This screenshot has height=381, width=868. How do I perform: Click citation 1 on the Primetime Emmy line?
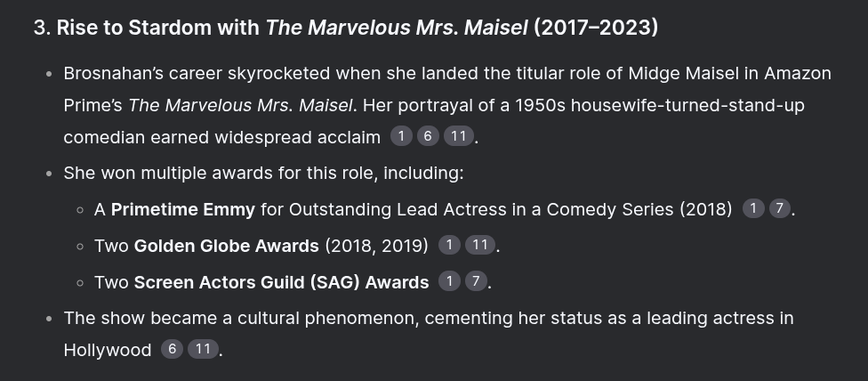click(x=753, y=208)
